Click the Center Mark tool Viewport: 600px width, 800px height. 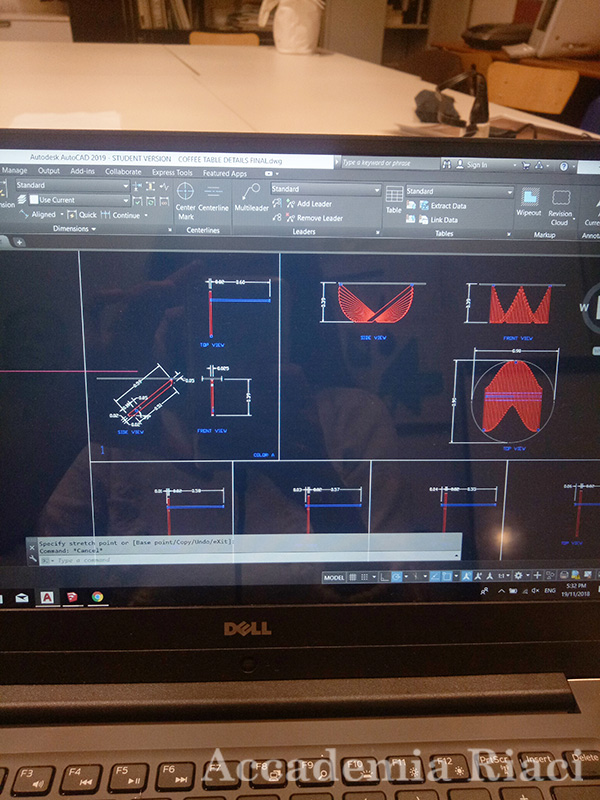(x=185, y=201)
